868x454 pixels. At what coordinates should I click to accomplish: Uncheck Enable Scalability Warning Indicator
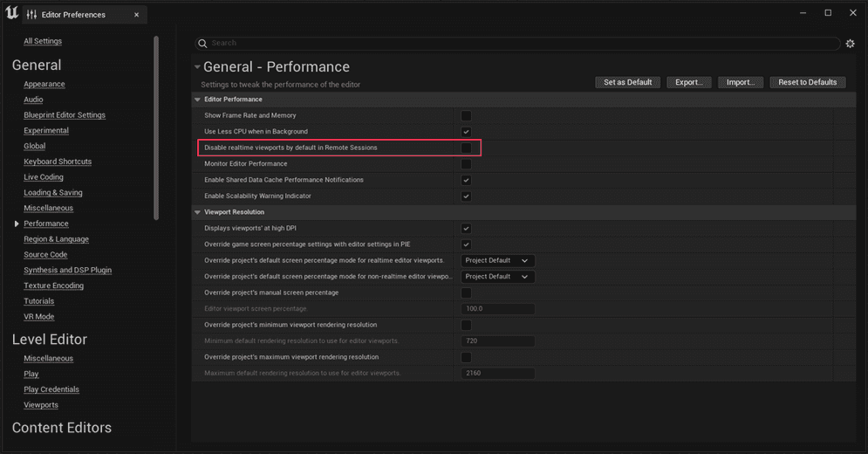pyautogui.click(x=466, y=196)
